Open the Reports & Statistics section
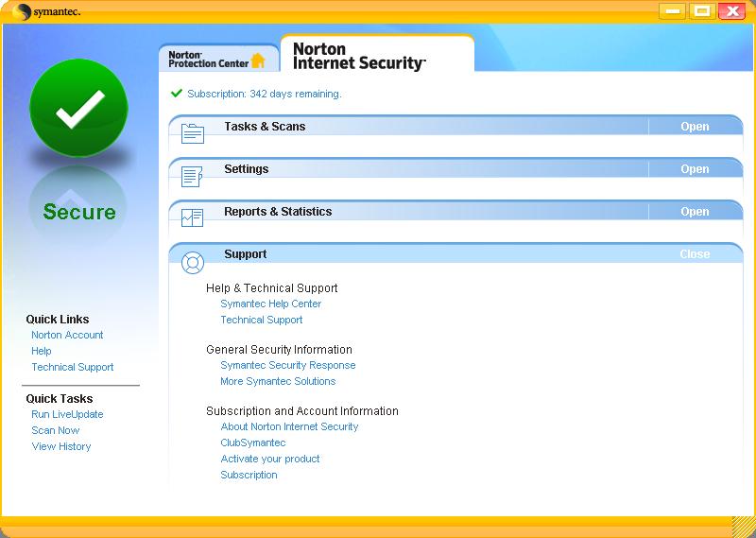The width and height of the screenshot is (756, 538). (695, 212)
